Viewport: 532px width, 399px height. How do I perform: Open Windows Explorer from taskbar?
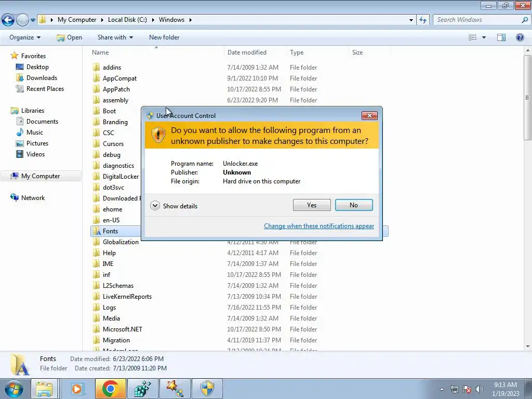45,389
